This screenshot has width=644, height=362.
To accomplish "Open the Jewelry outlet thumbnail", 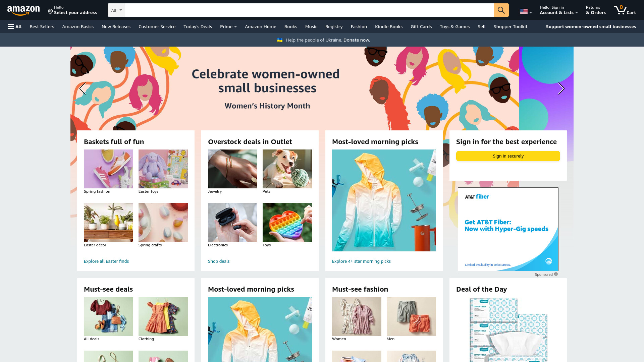I will point(232,169).
